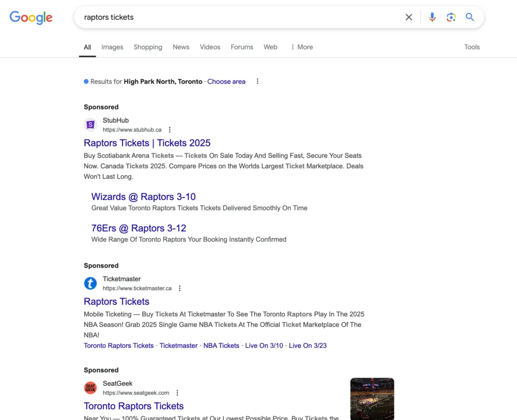Open the SeatGeek 'Toronto Raptors Tickets' headline
This screenshot has height=420, width=517.
[x=133, y=406]
